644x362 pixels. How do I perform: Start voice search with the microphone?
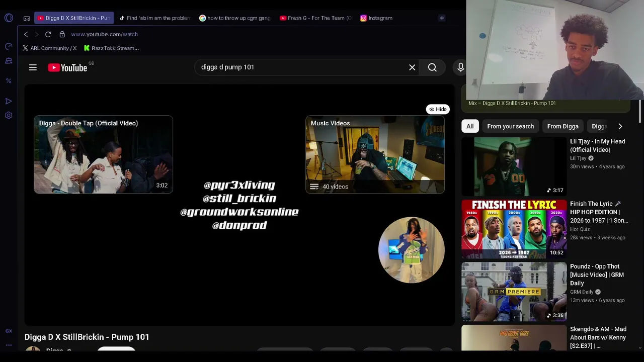click(x=460, y=67)
